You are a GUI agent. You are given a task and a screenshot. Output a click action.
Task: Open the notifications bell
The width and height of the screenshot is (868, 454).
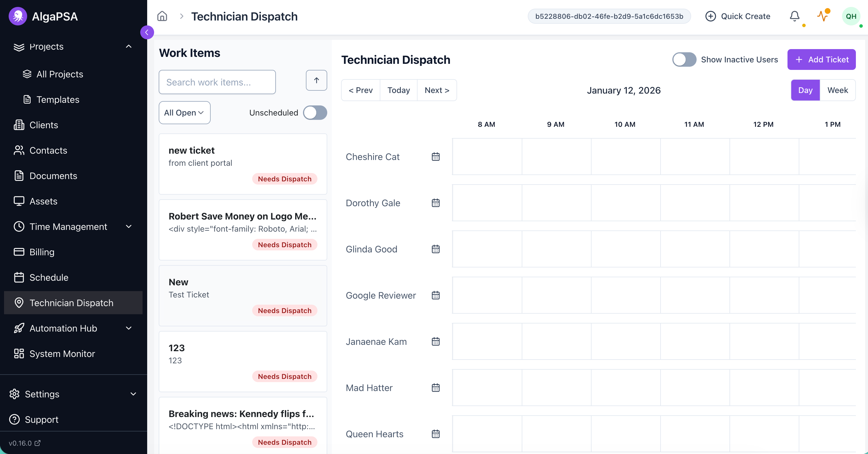(x=794, y=16)
